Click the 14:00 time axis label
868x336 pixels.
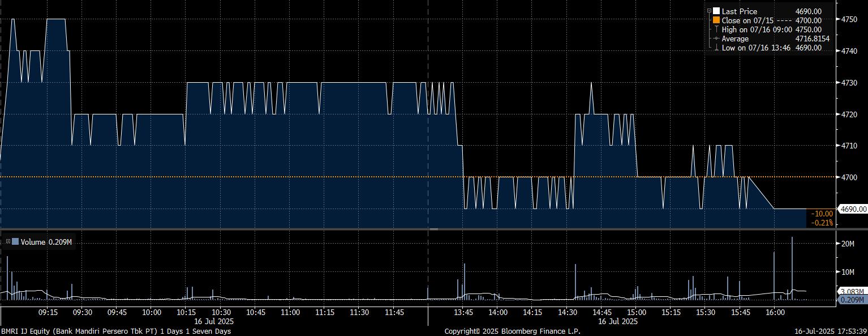click(x=498, y=312)
